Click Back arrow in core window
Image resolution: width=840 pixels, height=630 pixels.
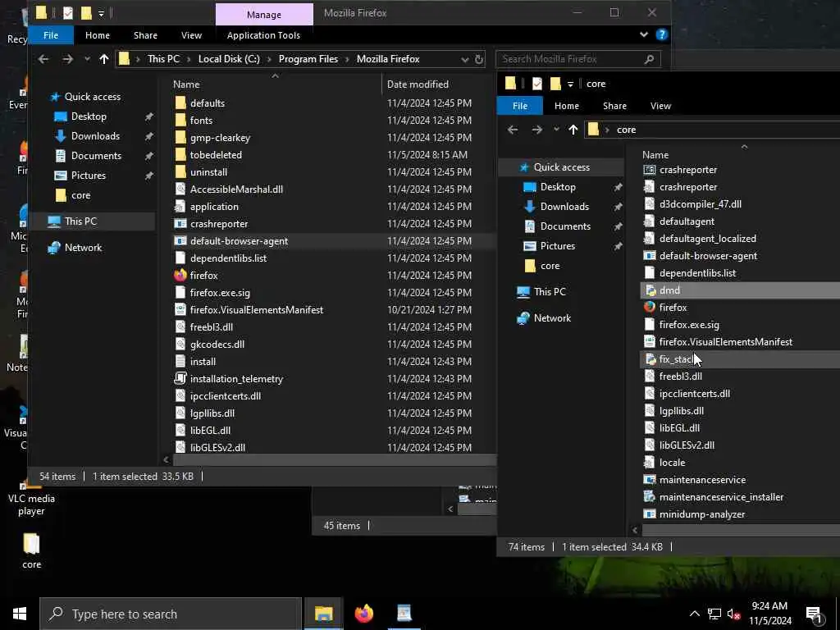[x=513, y=130]
